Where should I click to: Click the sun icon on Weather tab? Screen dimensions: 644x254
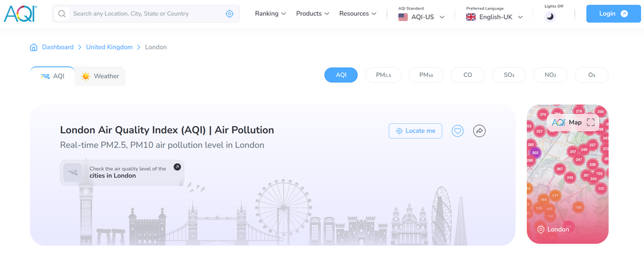pos(85,76)
